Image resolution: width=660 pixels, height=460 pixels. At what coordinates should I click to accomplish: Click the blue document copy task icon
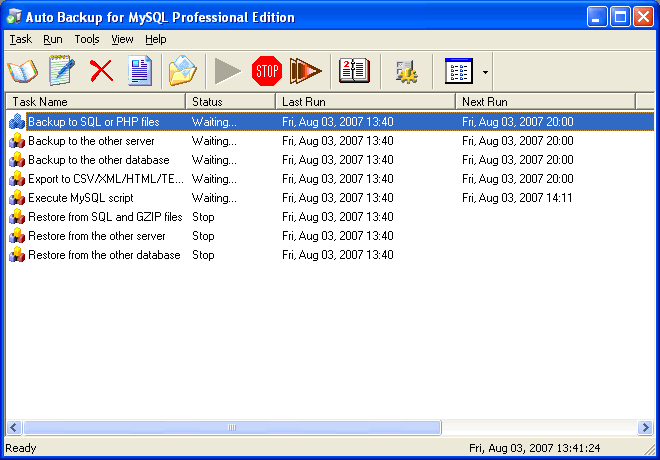(140, 71)
